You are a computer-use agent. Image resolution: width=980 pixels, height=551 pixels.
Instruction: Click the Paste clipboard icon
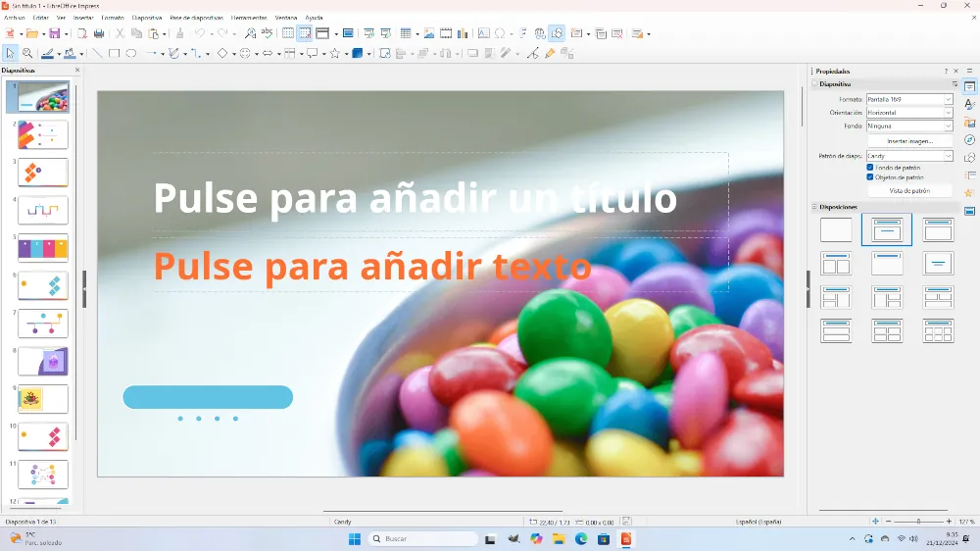(153, 33)
